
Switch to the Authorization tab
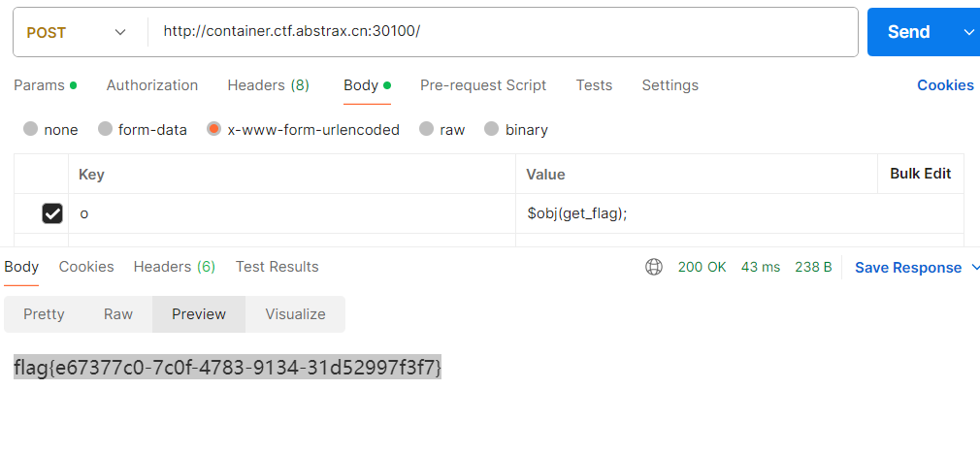click(152, 85)
